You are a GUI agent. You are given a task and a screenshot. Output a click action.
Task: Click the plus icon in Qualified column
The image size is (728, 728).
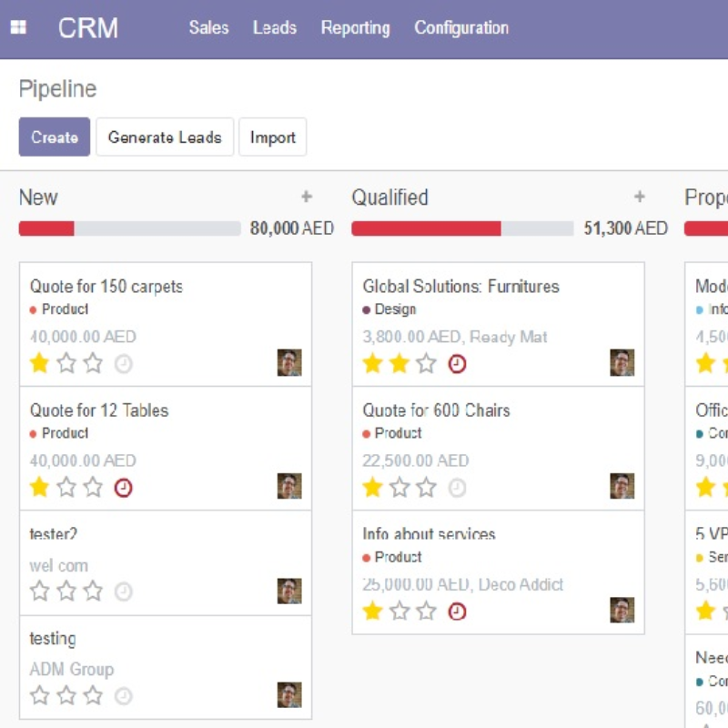point(640,197)
